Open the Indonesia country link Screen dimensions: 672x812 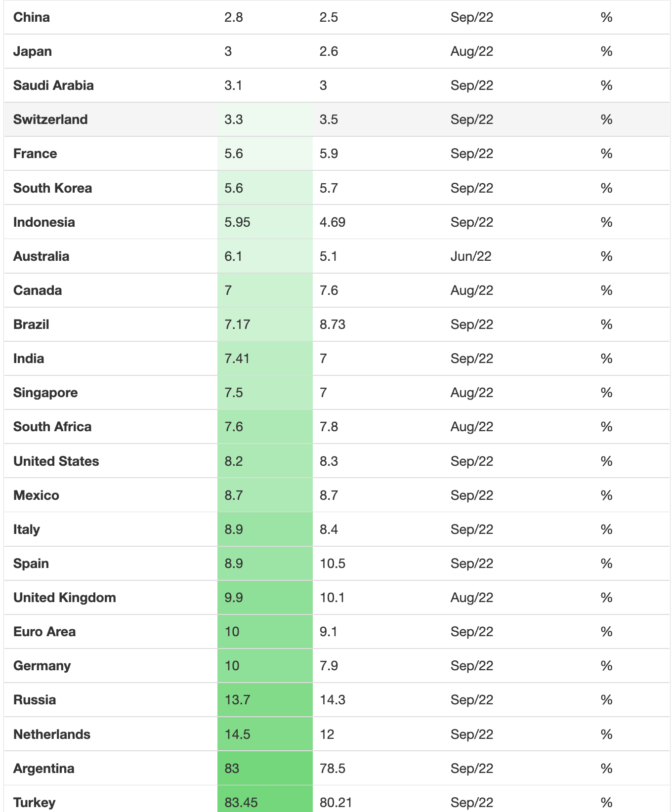44,222
